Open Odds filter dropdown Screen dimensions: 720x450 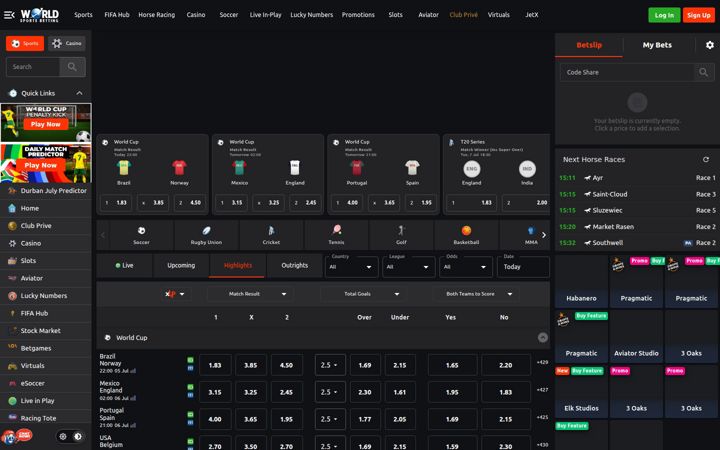pyautogui.click(x=466, y=267)
